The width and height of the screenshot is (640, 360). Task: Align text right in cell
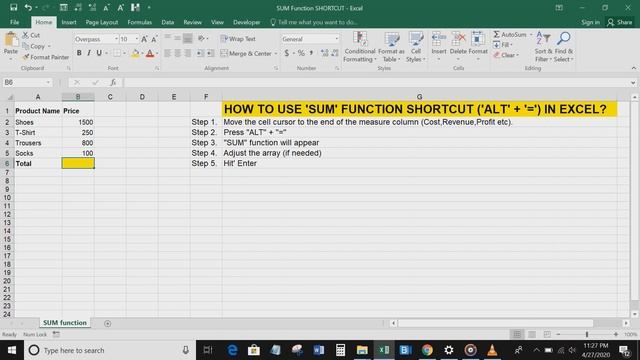pos(187,53)
